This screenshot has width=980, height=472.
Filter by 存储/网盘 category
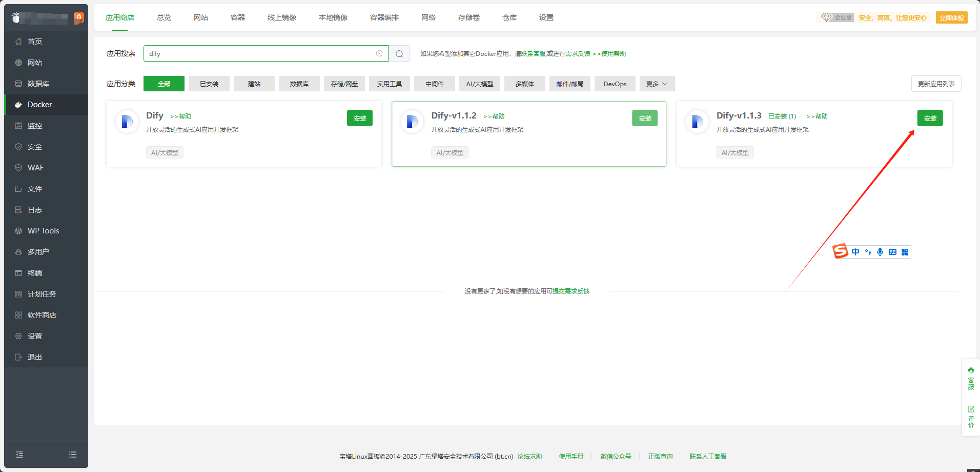[344, 84]
